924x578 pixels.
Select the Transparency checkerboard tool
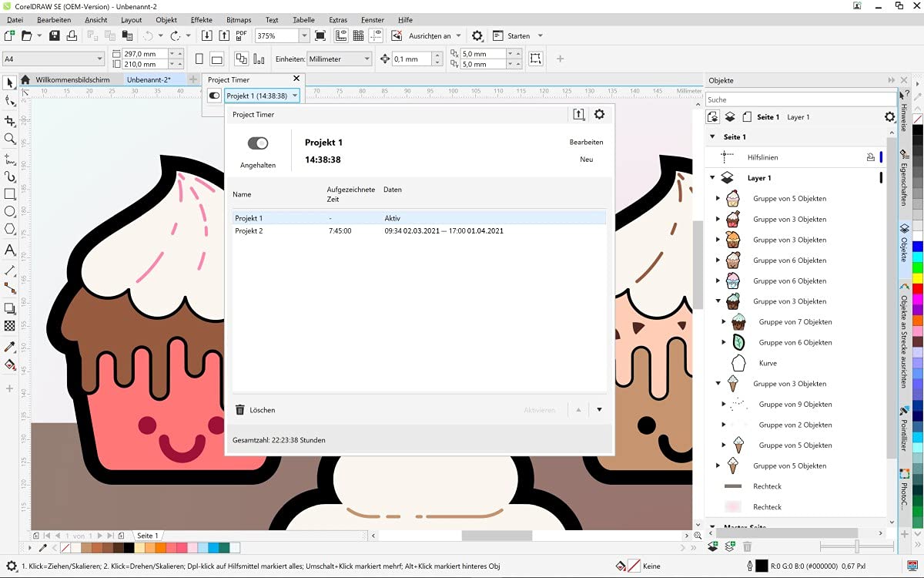tap(10, 326)
